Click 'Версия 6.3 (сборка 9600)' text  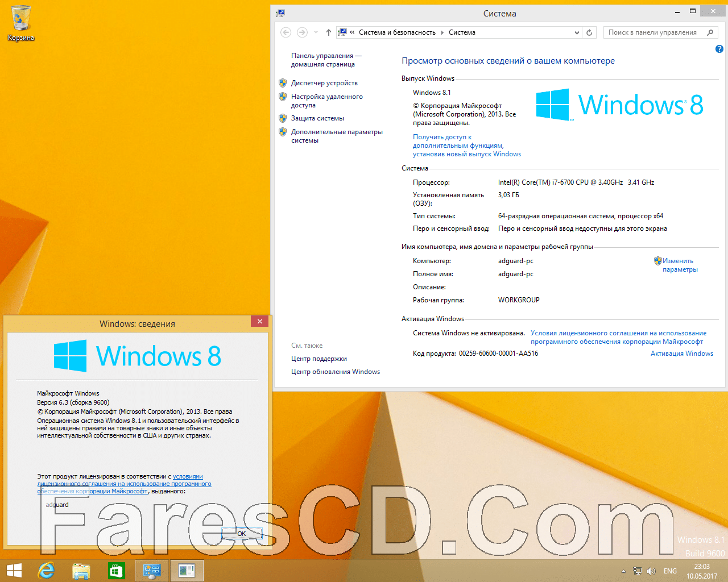pos(73,402)
